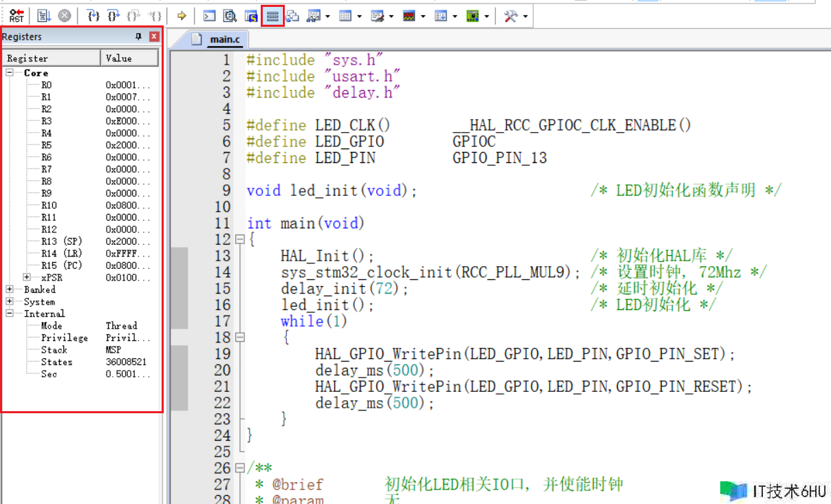831x504 pixels.
Task: Open the Disassembly Window icon
Action: coord(230,16)
